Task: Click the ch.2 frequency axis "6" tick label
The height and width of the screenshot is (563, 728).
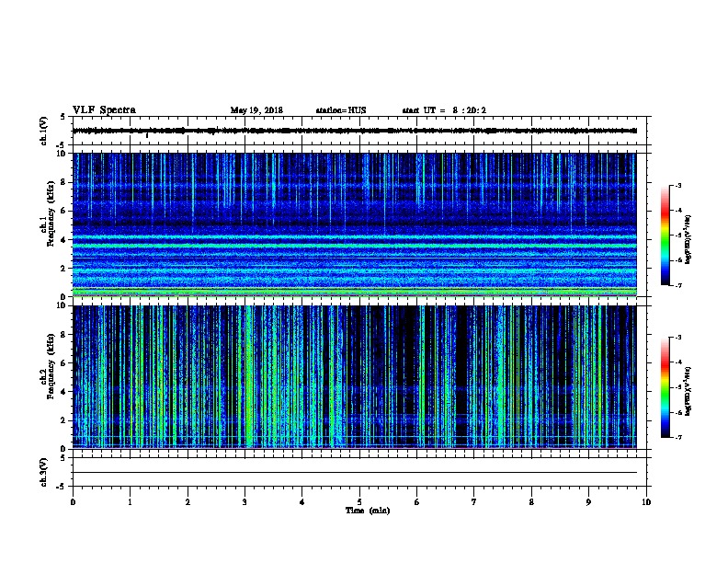Action: [63, 363]
